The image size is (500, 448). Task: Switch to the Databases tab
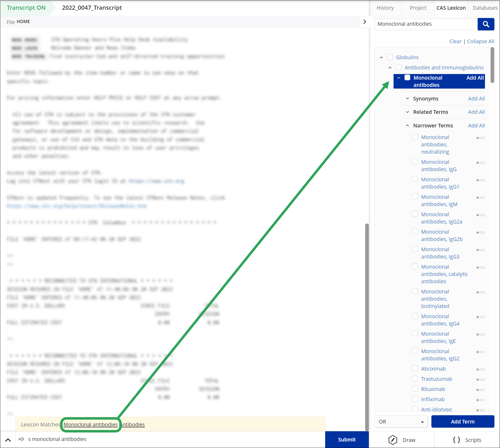[x=485, y=8]
